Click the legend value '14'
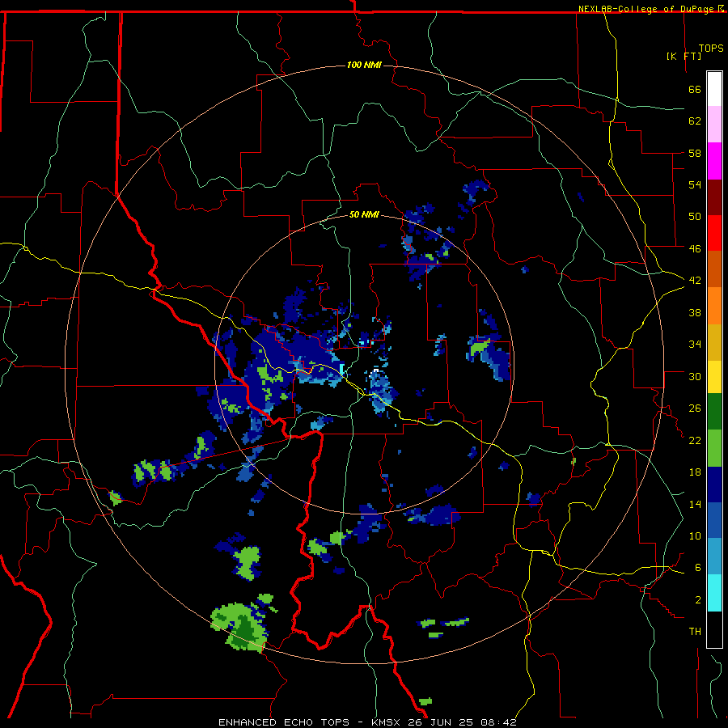This screenshot has height=728, width=728. (695, 504)
